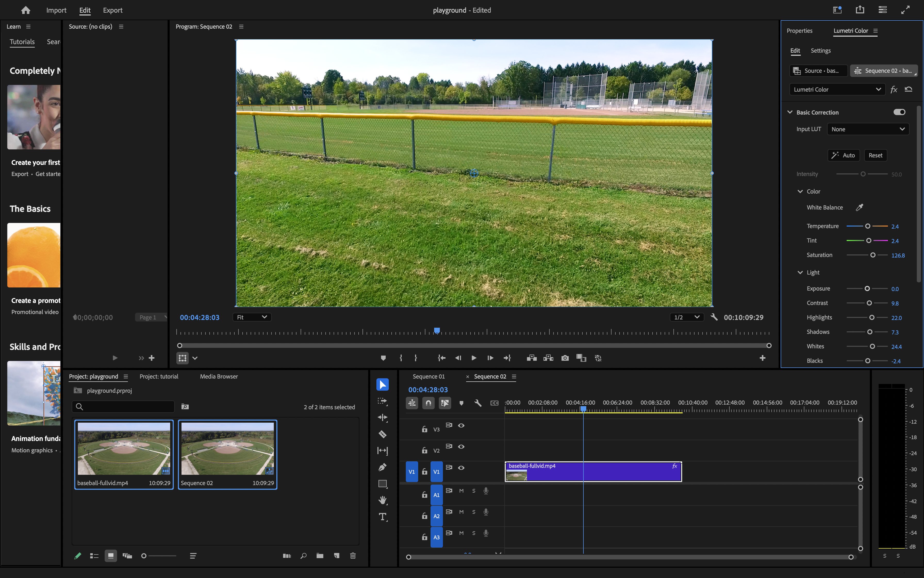
Task: Select the Type tool
Action: 382,517
